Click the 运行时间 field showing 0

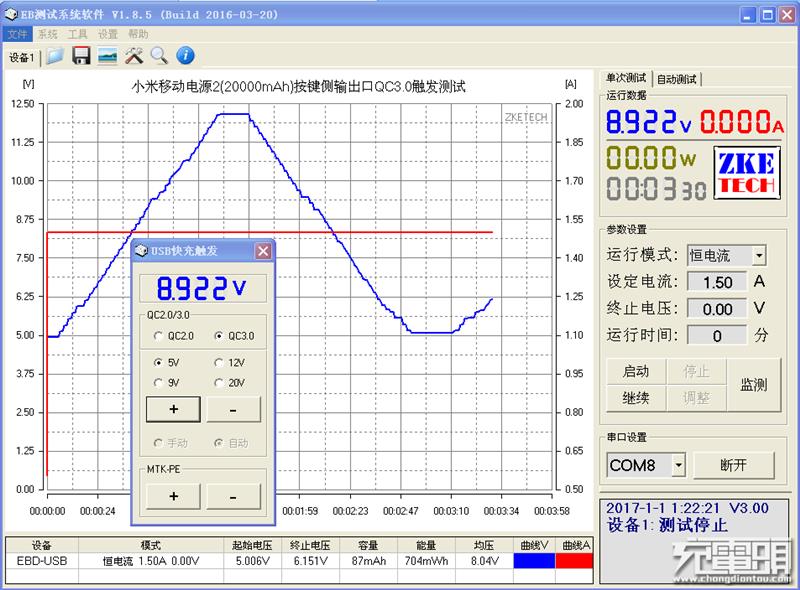[x=717, y=335]
